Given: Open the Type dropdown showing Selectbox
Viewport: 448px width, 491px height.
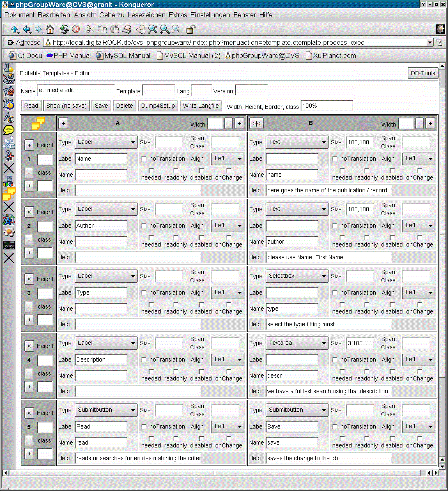Looking at the screenshot, I should 297,276.
